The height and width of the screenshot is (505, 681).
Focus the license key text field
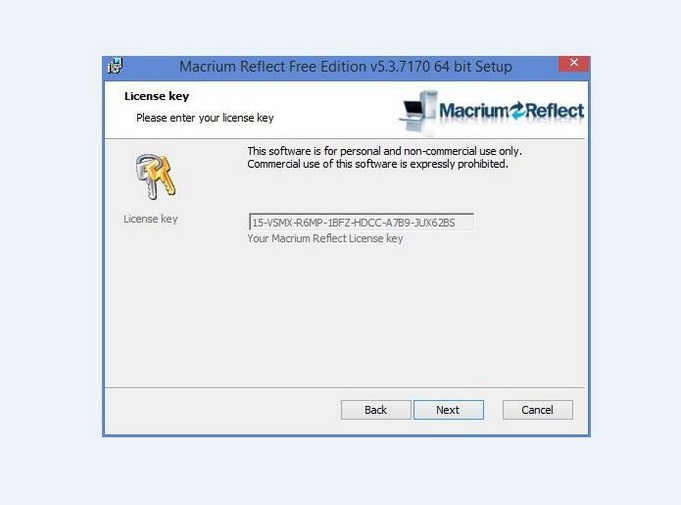361,222
